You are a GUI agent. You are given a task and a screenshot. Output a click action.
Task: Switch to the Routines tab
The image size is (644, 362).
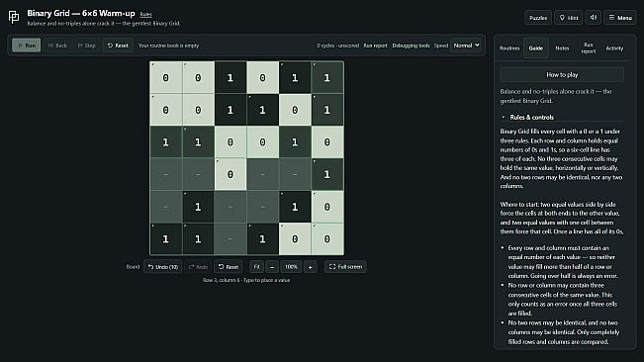coord(509,48)
